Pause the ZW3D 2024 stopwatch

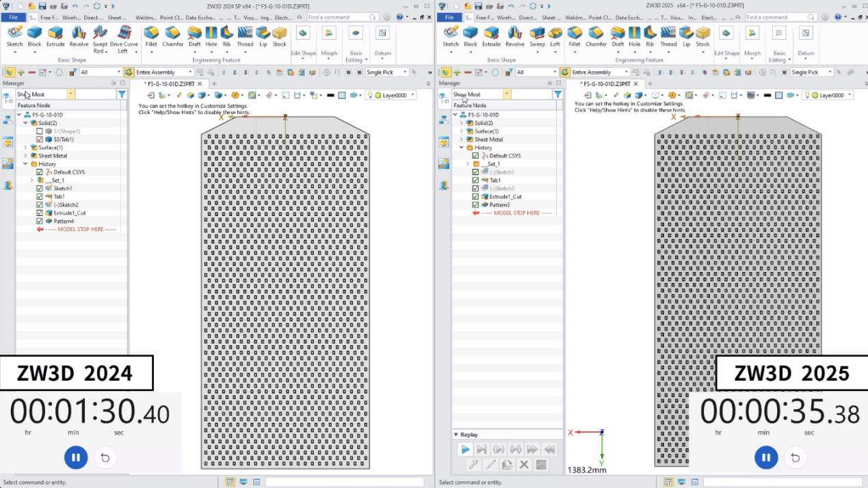(76, 458)
